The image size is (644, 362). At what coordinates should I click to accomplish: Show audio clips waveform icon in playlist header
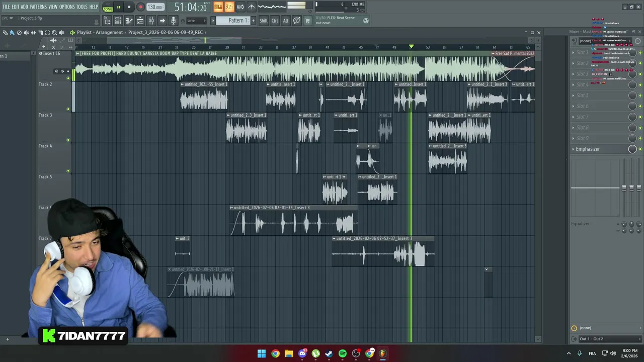(53, 40)
